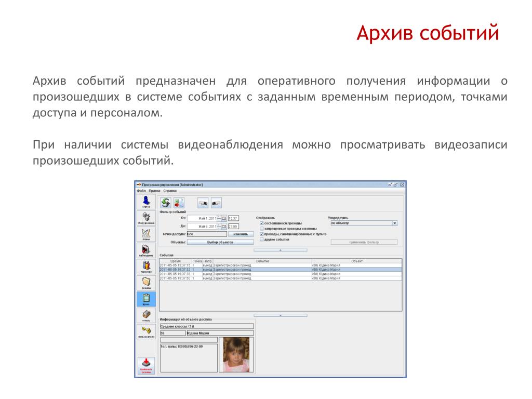This screenshot has width=532, height=399.
Task: Open the Правка menu
Action: 154,191
